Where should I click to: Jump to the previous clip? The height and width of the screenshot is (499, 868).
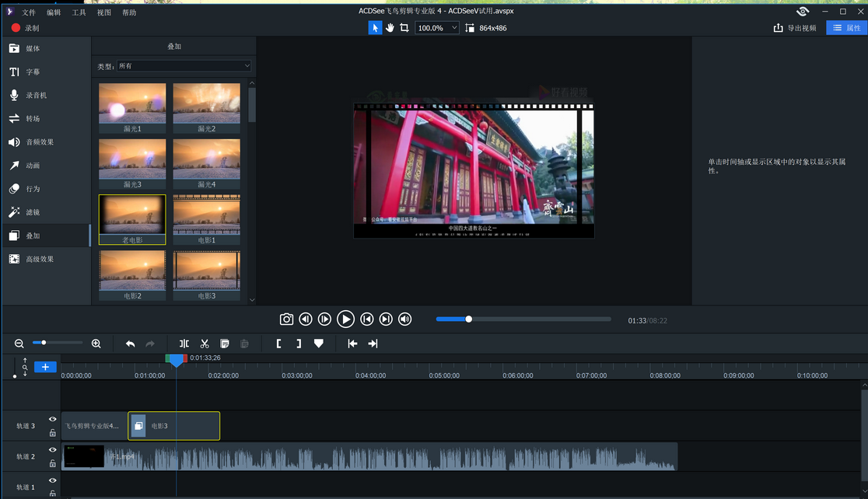[366, 319]
